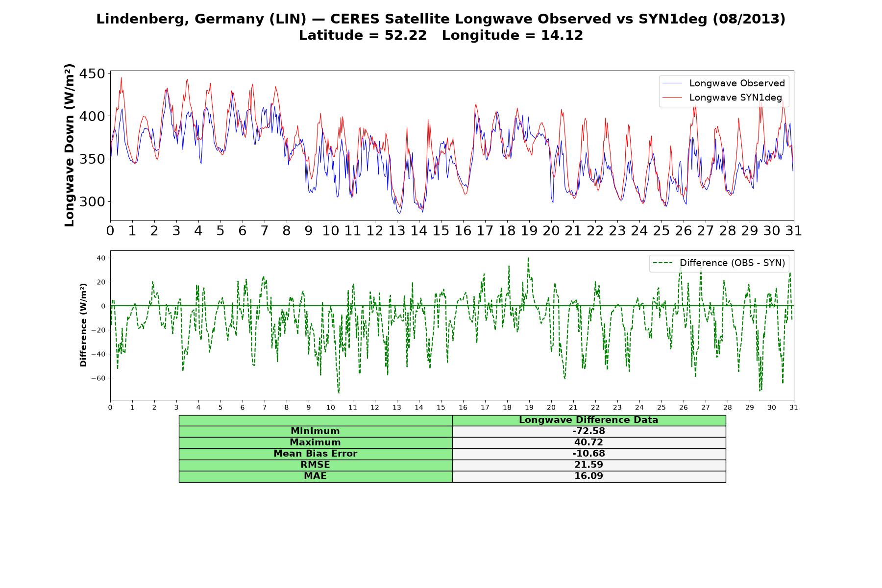Click day 31 tick on lower x-axis
Image resolution: width=882 pixels, height=588 pixels.
click(x=793, y=408)
